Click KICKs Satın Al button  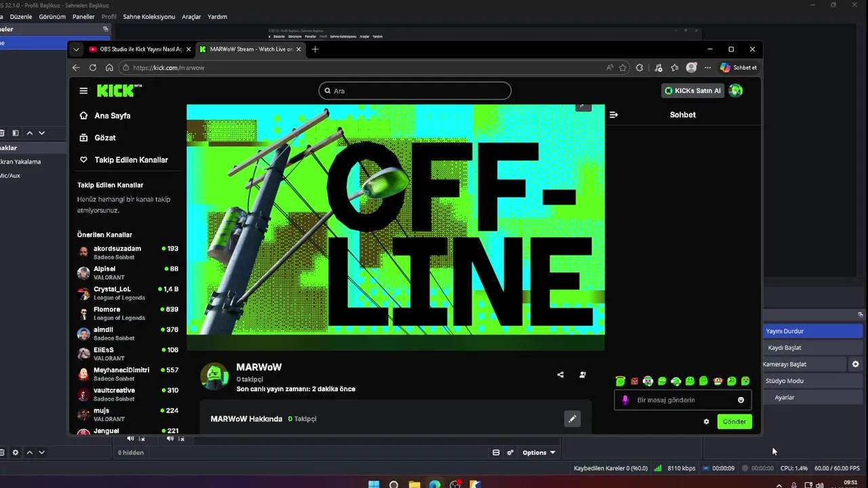692,91
